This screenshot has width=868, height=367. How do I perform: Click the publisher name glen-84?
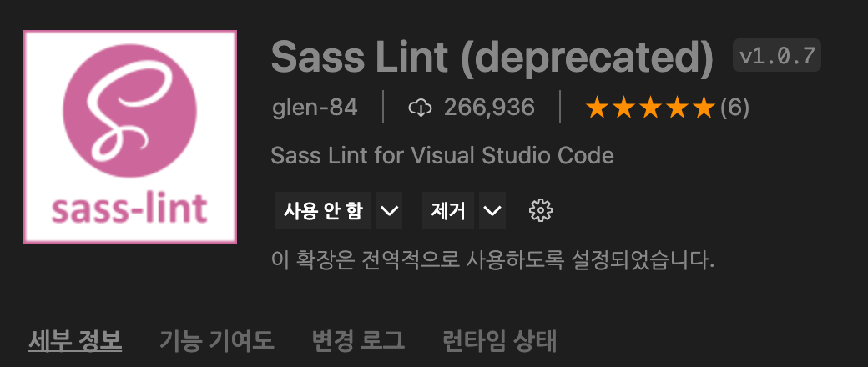click(315, 108)
